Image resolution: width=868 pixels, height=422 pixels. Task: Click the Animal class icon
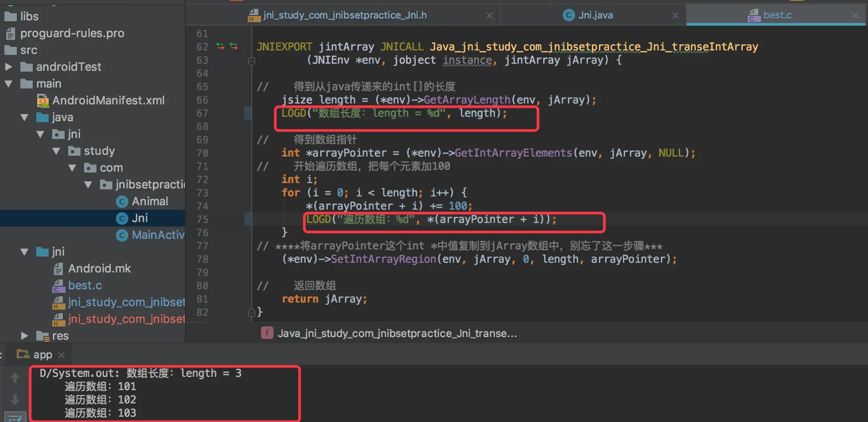point(122,202)
